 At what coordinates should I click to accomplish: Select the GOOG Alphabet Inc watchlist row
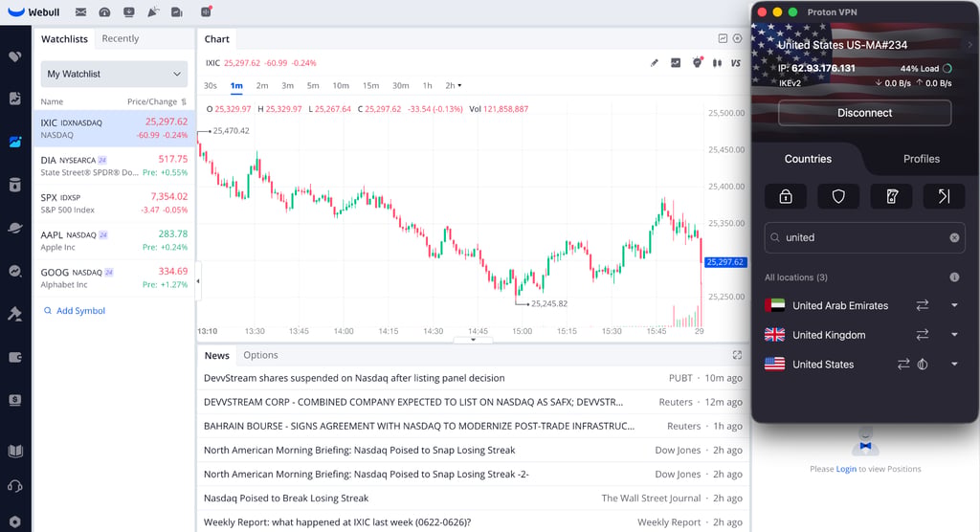pyautogui.click(x=114, y=278)
